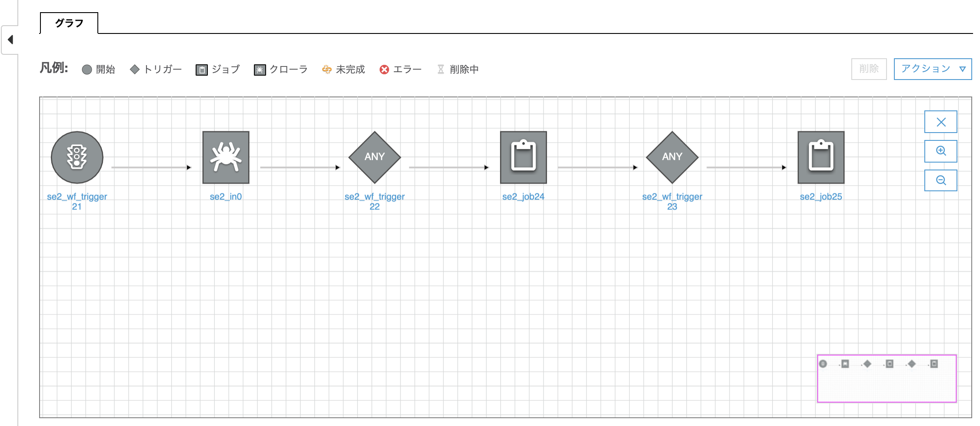Image resolution: width=980 pixels, height=426 pixels.
Task: Open the アクション dropdown menu
Action: point(933,69)
